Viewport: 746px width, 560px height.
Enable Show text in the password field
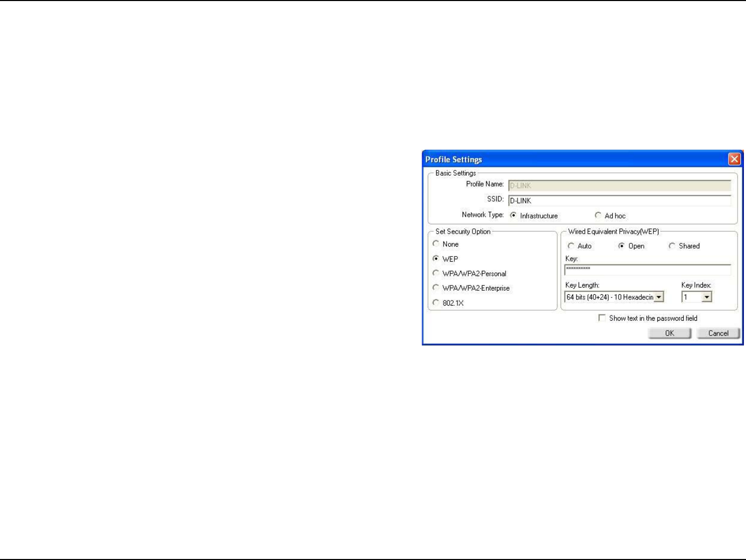tap(602, 318)
